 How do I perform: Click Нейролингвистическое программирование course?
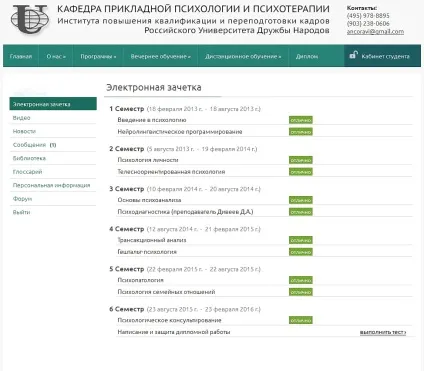coord(180,132)
